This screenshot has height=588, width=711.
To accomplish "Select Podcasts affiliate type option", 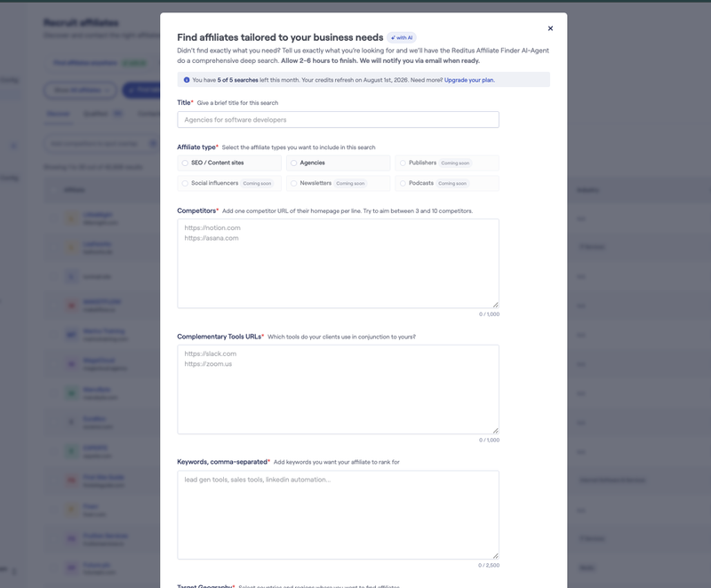I will [x=447, y=184].
